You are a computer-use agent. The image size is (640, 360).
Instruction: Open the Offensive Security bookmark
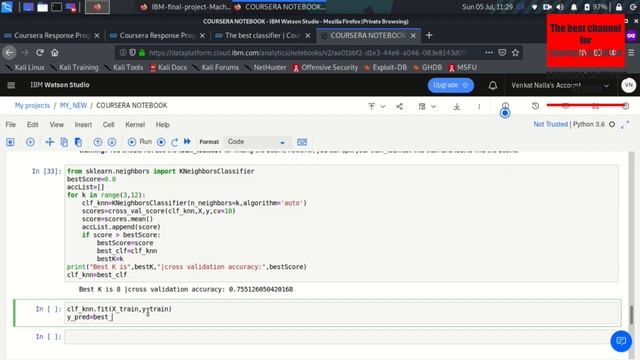[325, 68]
